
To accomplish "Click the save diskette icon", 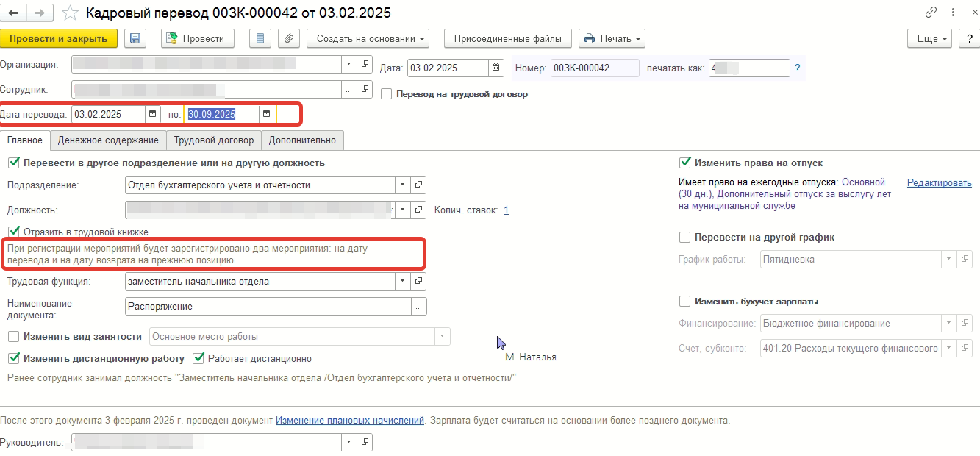I will coord(135,39).
